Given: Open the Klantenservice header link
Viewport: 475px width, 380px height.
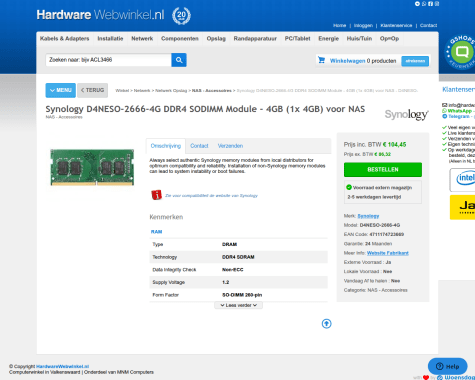Looking at the screenshot, I should 396,25.
